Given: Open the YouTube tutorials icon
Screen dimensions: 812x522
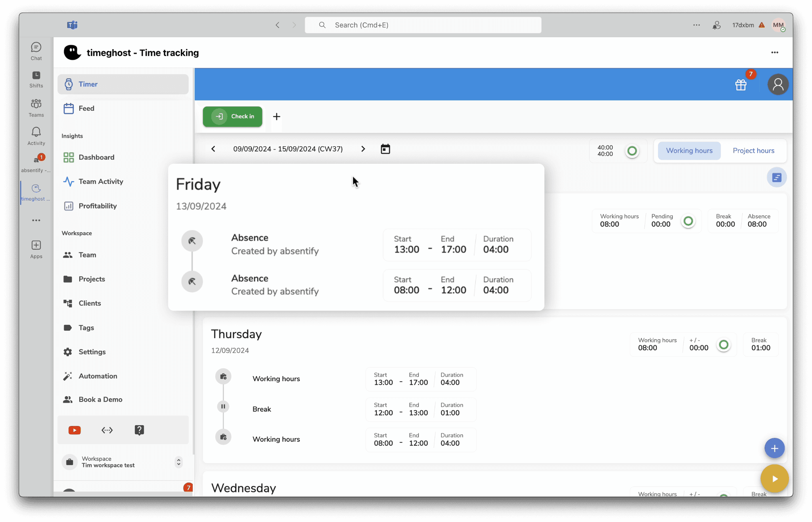Looking at the screenshot, I should (x=74, y=430).
